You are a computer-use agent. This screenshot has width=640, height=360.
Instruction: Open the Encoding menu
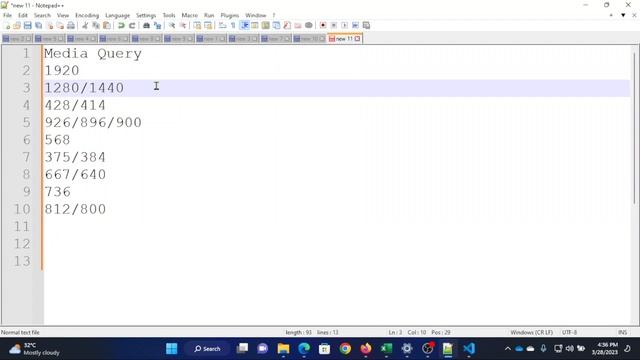87,16
